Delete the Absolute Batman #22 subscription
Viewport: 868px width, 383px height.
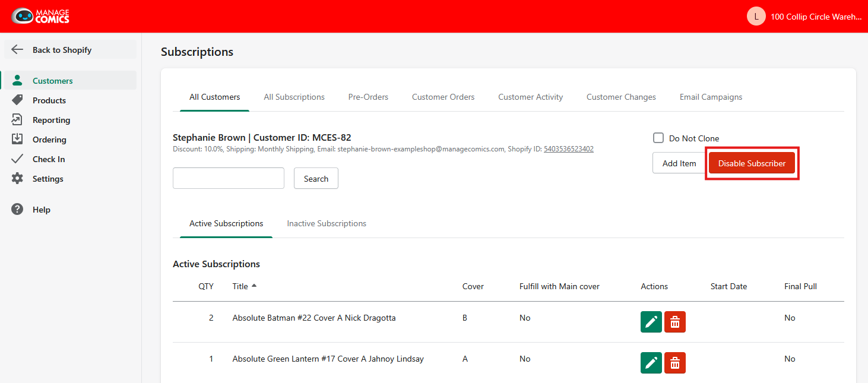(675, 322)
